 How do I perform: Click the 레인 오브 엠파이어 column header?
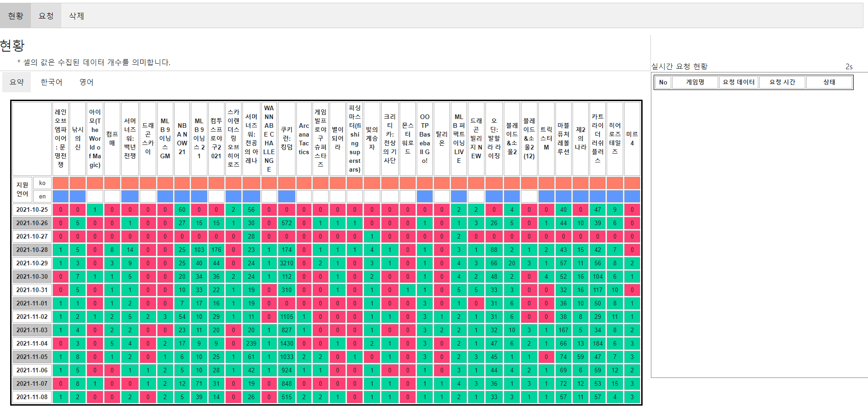60,138
